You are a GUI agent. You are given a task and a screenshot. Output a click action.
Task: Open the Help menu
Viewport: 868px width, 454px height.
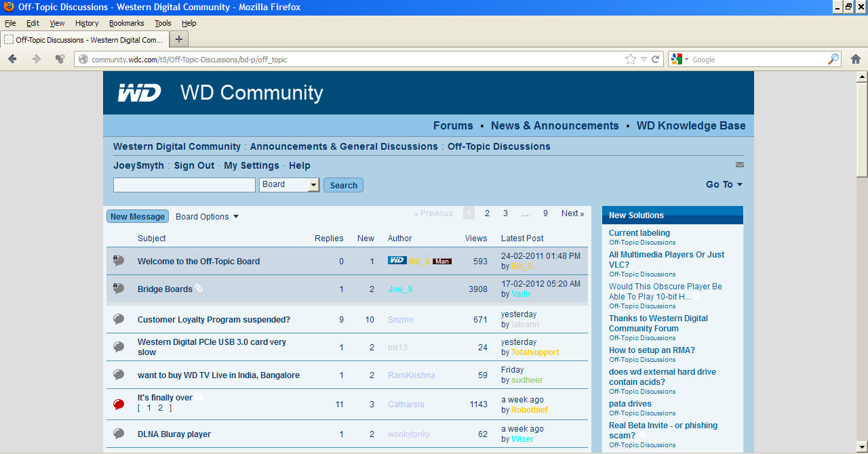tap(189, 23)
